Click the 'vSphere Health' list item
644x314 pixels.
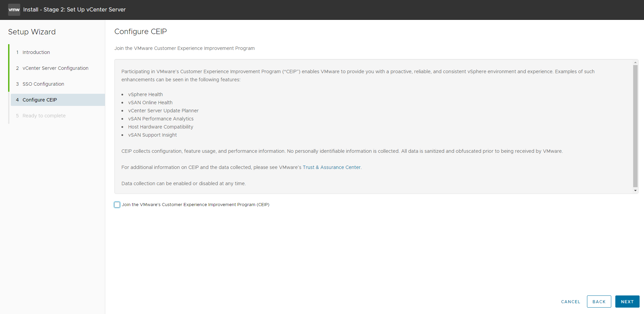tap(145, 94)
